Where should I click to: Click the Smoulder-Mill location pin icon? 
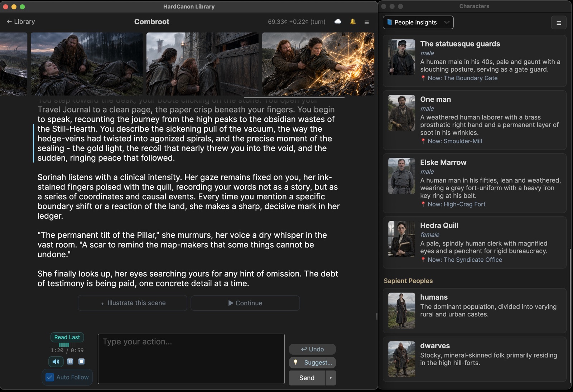point(423,141)
